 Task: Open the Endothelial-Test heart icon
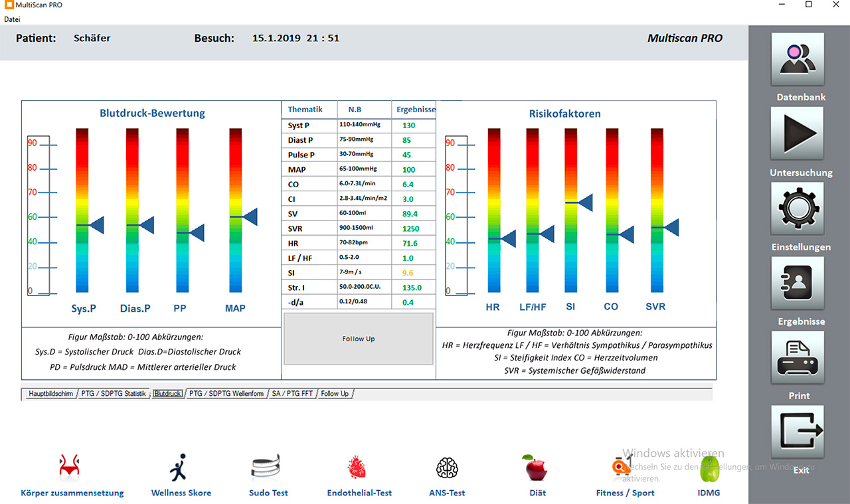point(359,468)
